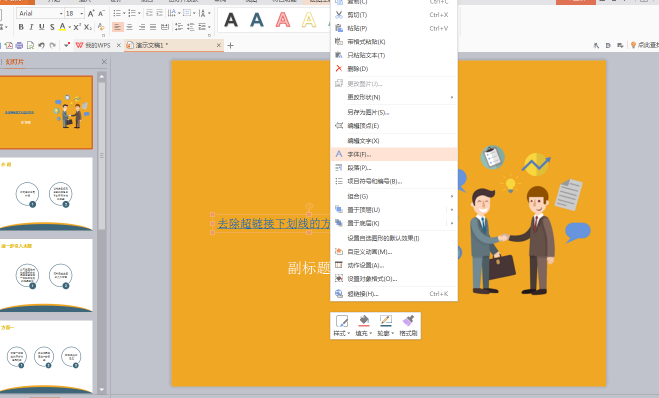This screenshot has height=398, width=659.
Task: Apply the black text style preset A
Action: 231,20
